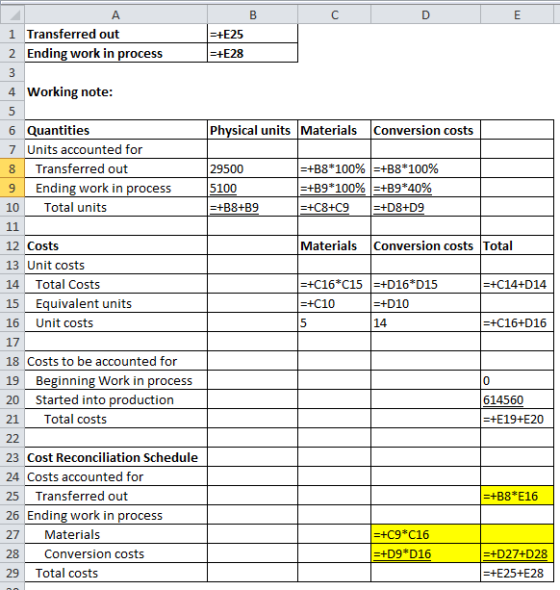Viewport: 560px width, 590px height.
Task: Click highlighted formula =+B8*E16
Action: coord(517,496)
